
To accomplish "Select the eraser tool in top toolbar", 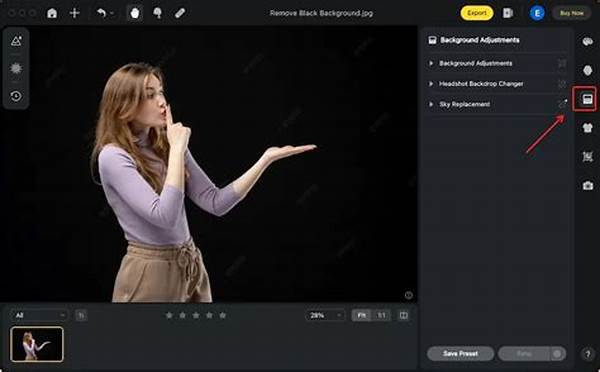I will click(x=180, y=13).
